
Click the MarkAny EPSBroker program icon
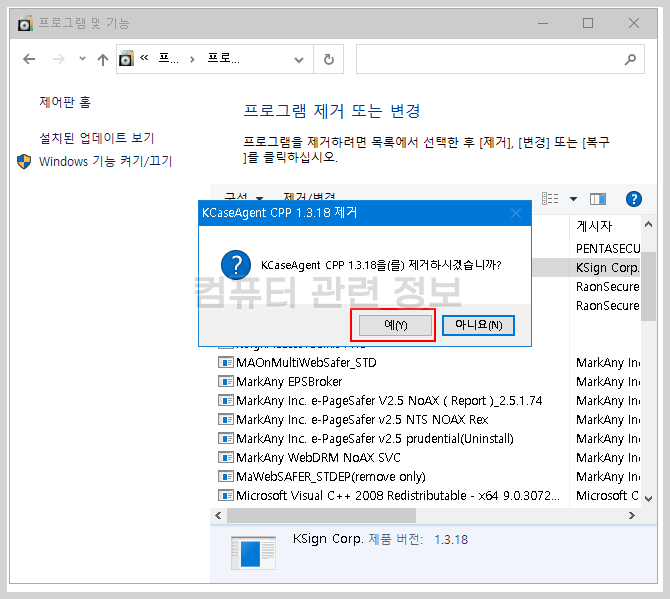pyautogui.click(x=226, y=382)
